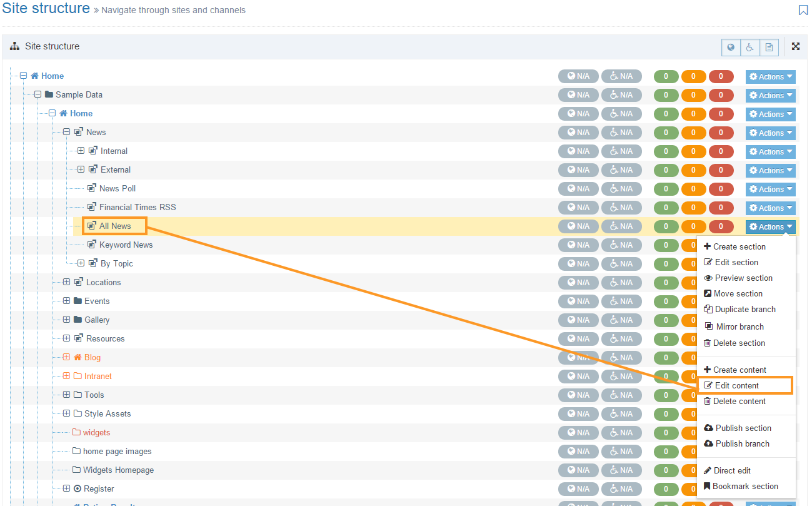Open the Keyword News section link

[126, 245]
